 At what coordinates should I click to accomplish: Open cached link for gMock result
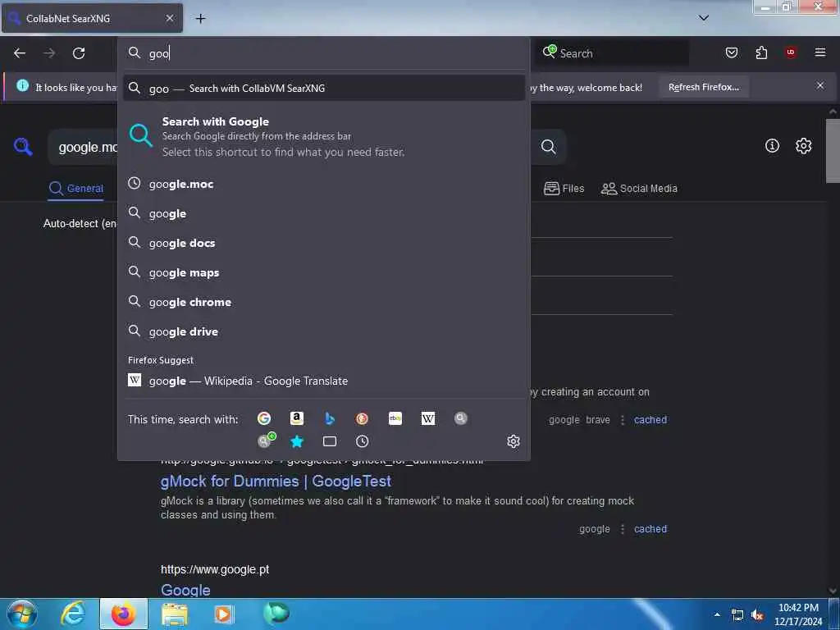pyautogui.click(x=651, y=529)
